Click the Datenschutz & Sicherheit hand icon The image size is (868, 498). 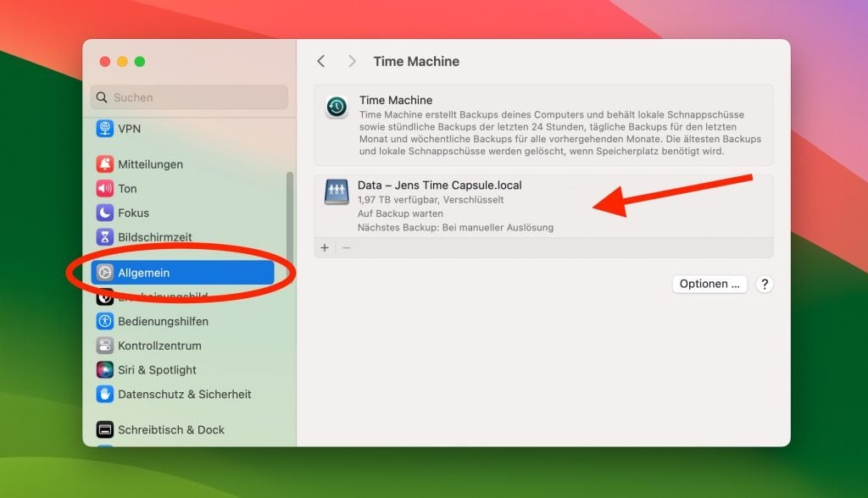pyautogui.click(x=104, y=394)
